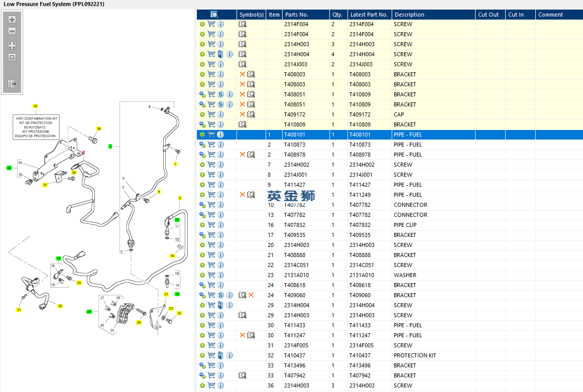
Task: Select green callout 2 in the diagram
Action: (110, 147)
